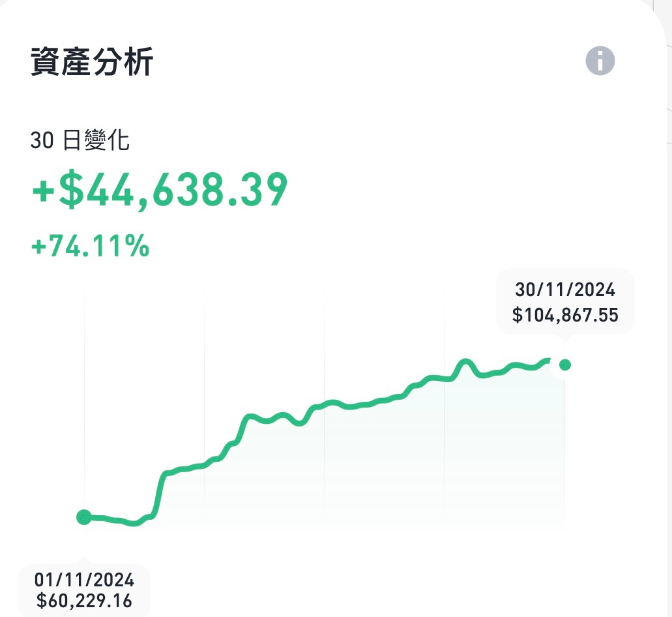This screenshot has height=617, width=672.
Task: Select the 30/11/2024 end point dot
Action: [565, 365]
